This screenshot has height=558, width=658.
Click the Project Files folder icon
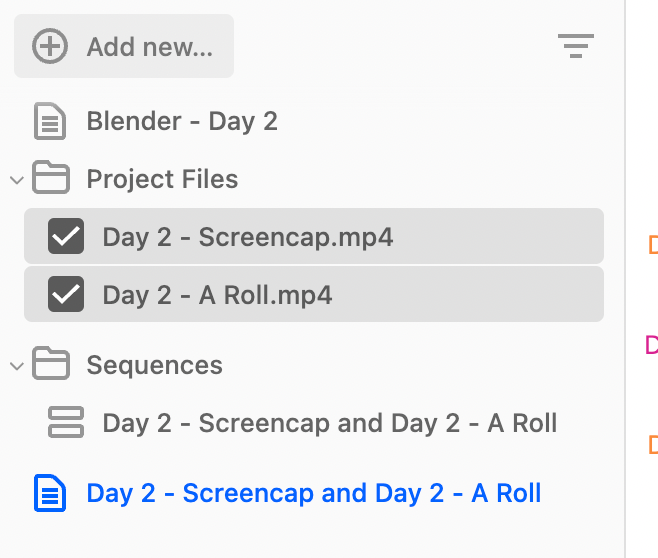pos(51,177)
